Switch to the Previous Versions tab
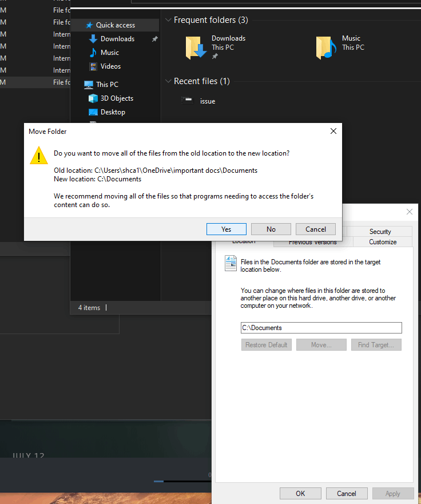 click(313, 243)
